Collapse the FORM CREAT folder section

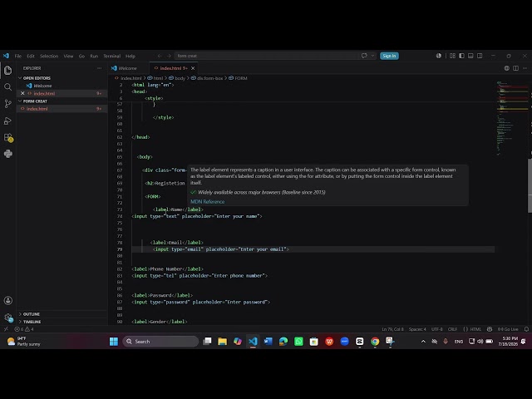click(x=35, y=101)
